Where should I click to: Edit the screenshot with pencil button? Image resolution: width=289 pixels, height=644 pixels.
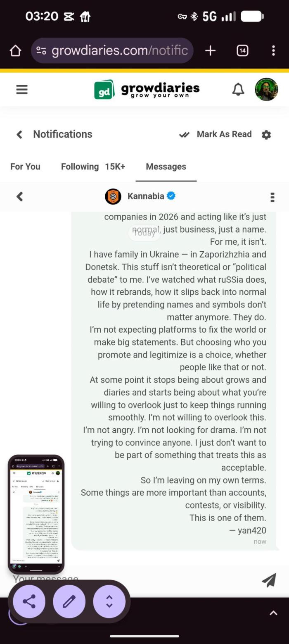pyautogui.click(x=69, y=601)
